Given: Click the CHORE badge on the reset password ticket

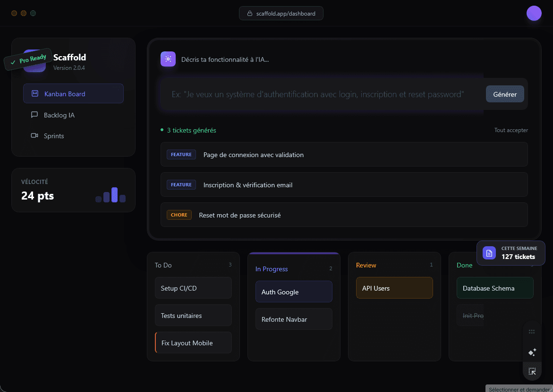Looking at the screenshot, I should tap(179, 215).
